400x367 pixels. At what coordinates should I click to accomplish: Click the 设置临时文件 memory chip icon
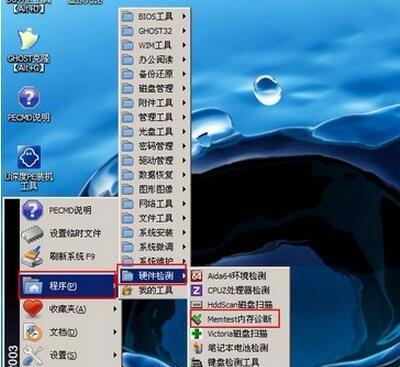[x=33, y=233]
